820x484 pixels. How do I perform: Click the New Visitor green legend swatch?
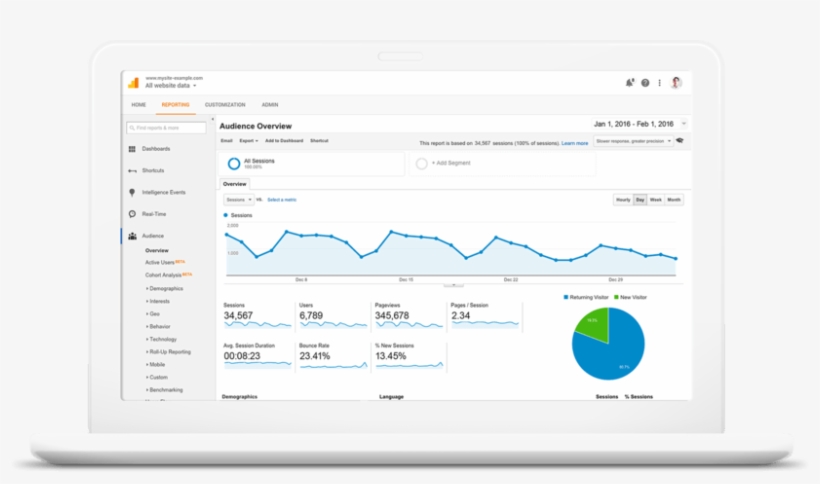[x=616, y=297]
